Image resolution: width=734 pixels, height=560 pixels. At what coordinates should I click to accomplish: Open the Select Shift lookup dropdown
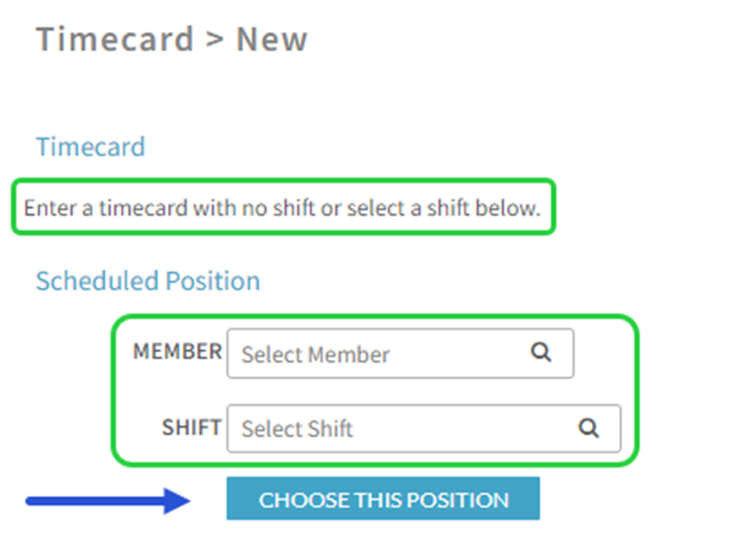[424, 429]
